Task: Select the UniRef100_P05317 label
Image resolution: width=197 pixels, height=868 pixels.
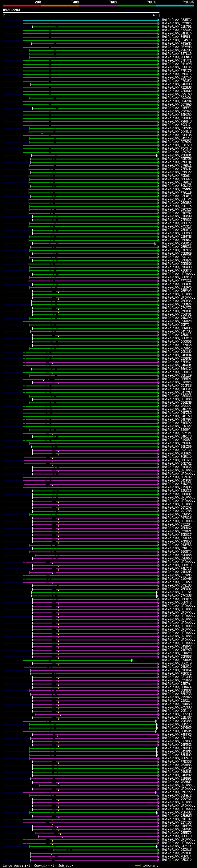Action: point(176,226)
